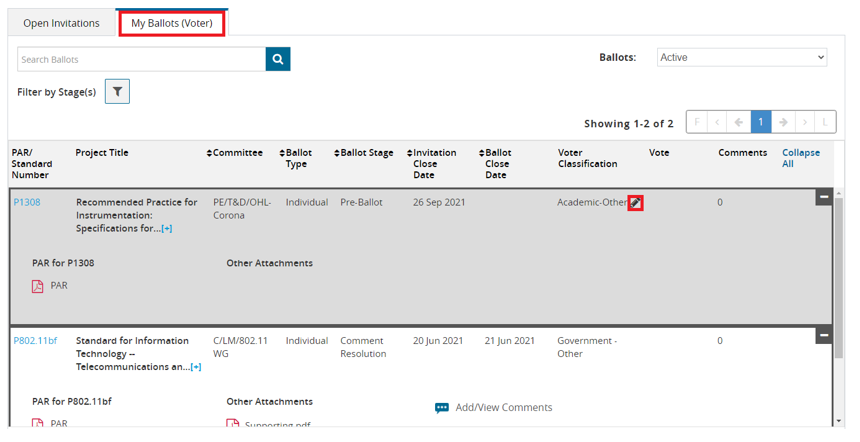
Task: Click Showing 1-2 of 2 text
Action: click(629, 124)
